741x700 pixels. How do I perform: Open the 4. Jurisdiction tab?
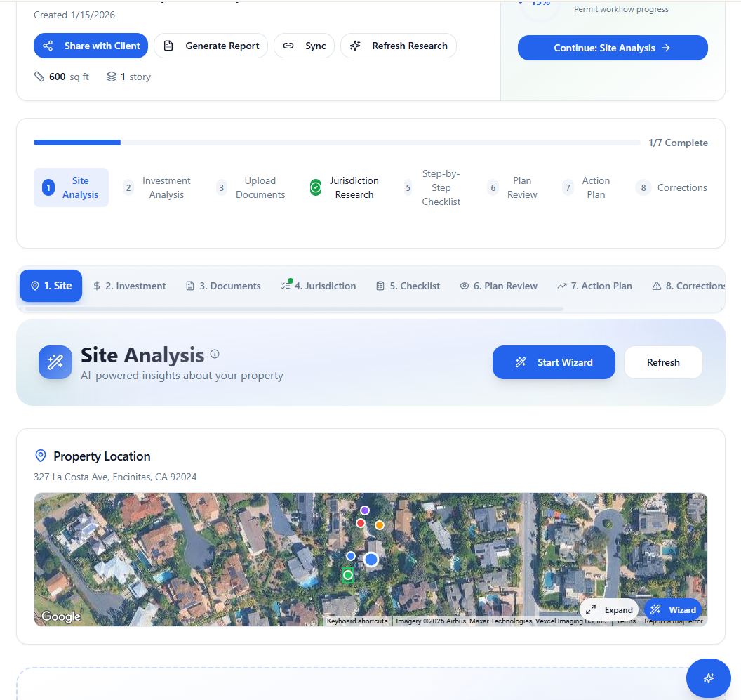click(319, 286)
